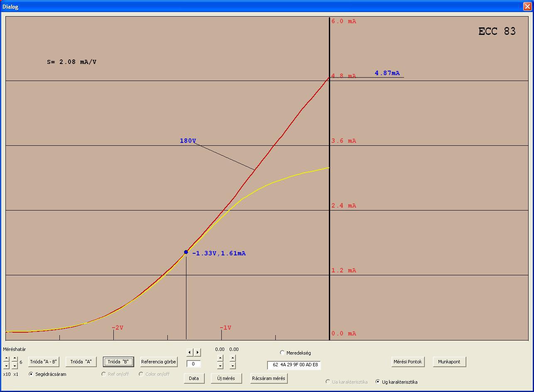Increase the x10 Méréshatár spinner up arrow
Viewport: 534px width, 392px height.
pyautogui.click(x=6, y=358)
